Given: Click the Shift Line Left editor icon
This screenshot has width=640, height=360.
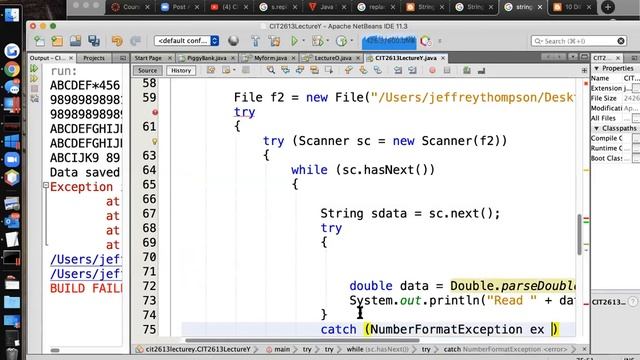Looking at the screenshot, I should tap(398, 71).
